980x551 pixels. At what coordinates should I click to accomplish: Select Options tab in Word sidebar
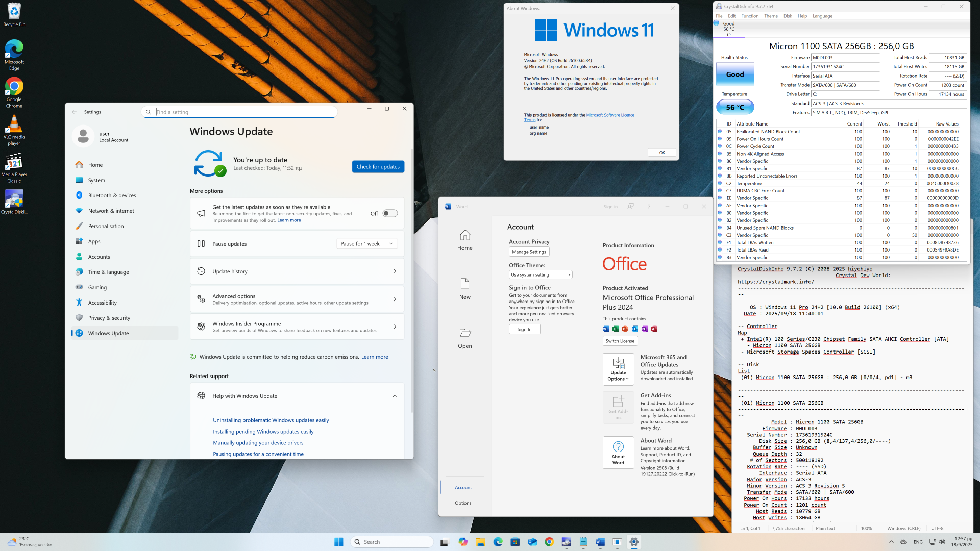tap(463, 503)
